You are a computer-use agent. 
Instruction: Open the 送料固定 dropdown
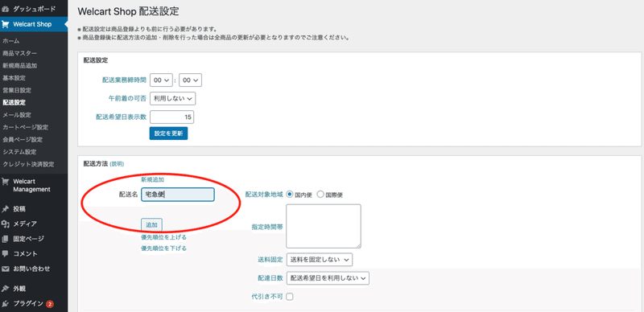[x=319, y=260]
